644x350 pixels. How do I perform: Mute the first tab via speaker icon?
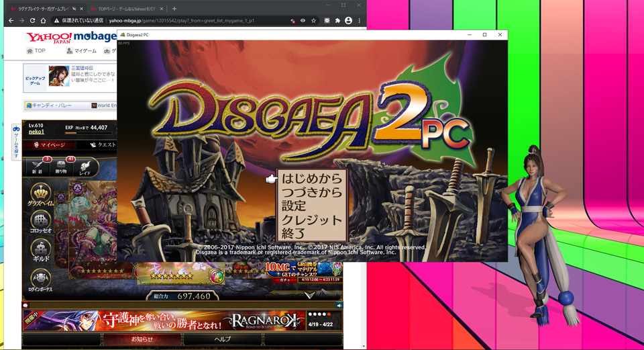pos(74,9)
